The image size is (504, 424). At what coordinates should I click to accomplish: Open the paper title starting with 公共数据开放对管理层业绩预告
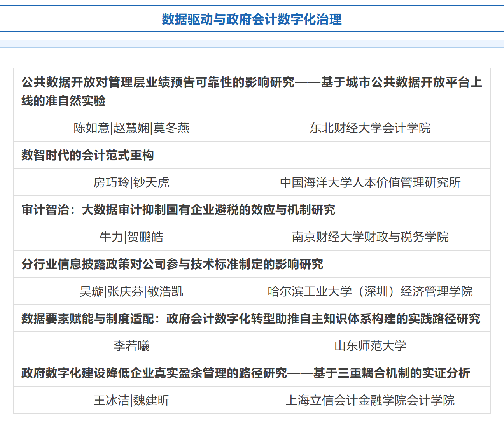252,91
